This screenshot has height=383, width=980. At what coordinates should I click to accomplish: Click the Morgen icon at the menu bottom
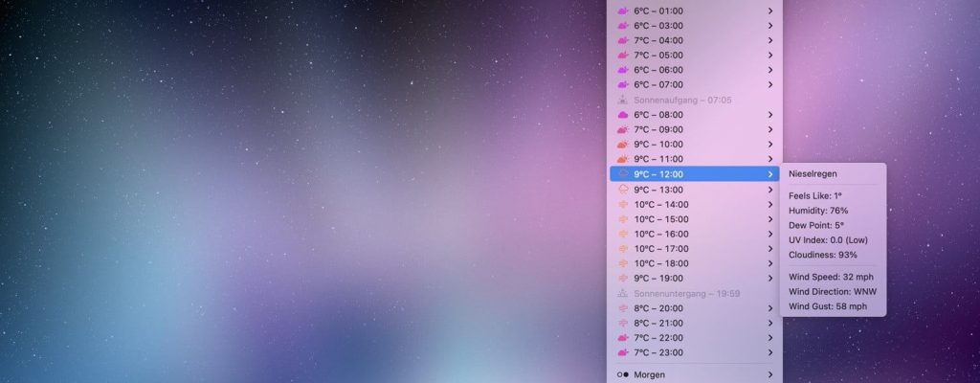pos(622,374)
